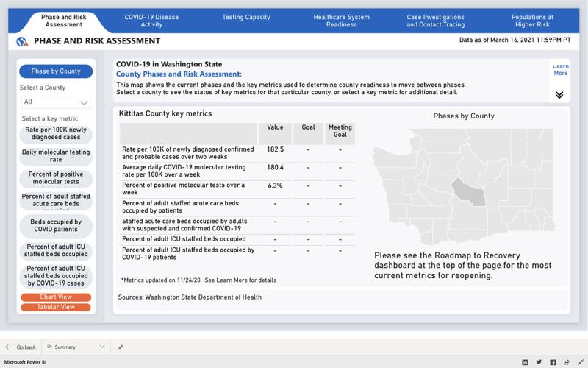Select Percent of positive molecular tests metric

click(56, 178)
